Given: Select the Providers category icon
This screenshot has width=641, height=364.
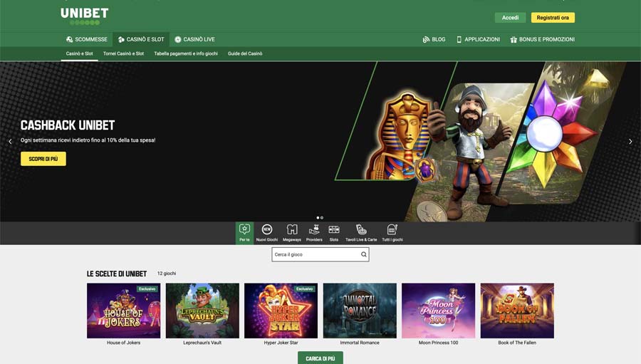Looking at the screenshot, I should (314, 233).
